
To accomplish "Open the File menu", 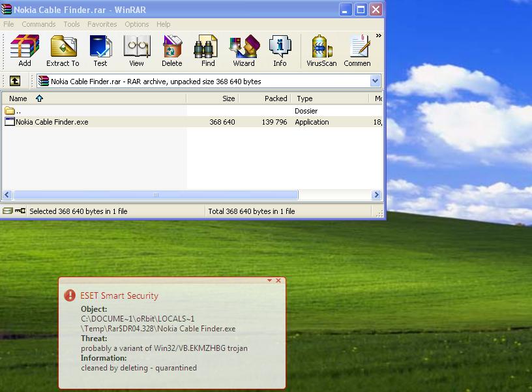I will (8, 24).
